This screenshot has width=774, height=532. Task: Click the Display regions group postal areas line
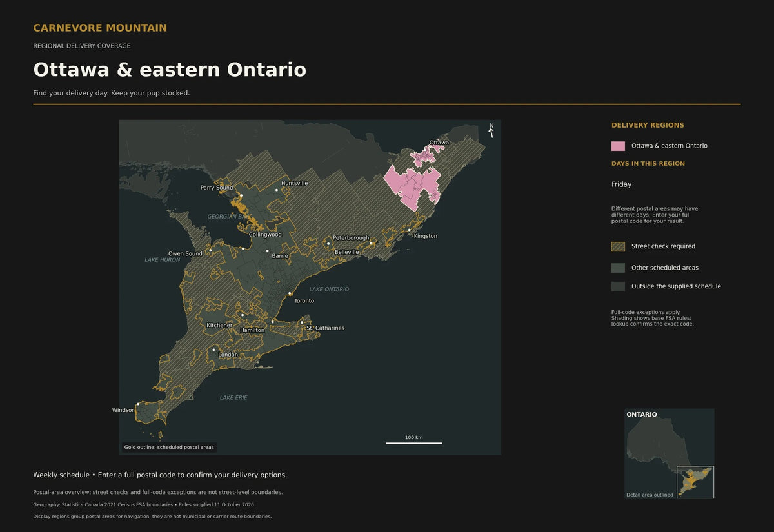pyautogui.click(x=152, y=517)
